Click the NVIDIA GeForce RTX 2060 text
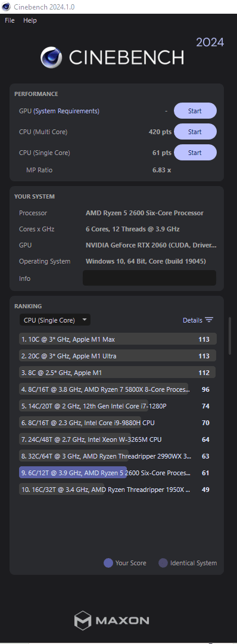The width and height of the screenshot is (237, 644). (151, 245)
